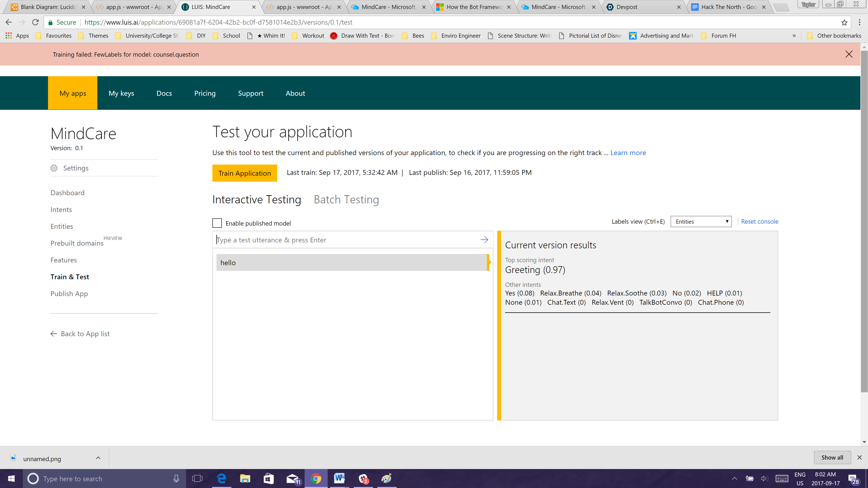Open the My keys navigation item
Image resolution: width=868 pixels, height=488 pixels.
(121, 93)
